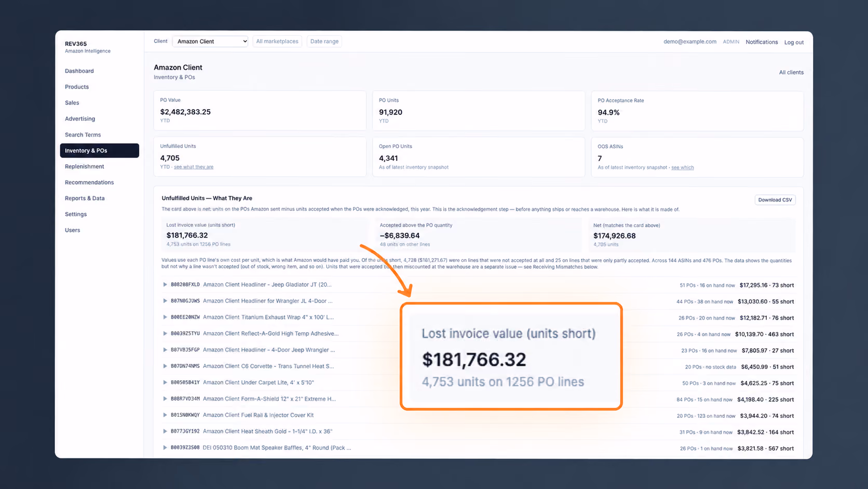Click 'see what they are' link
This screenshot has width=868, height=489.
click(194, 167)
